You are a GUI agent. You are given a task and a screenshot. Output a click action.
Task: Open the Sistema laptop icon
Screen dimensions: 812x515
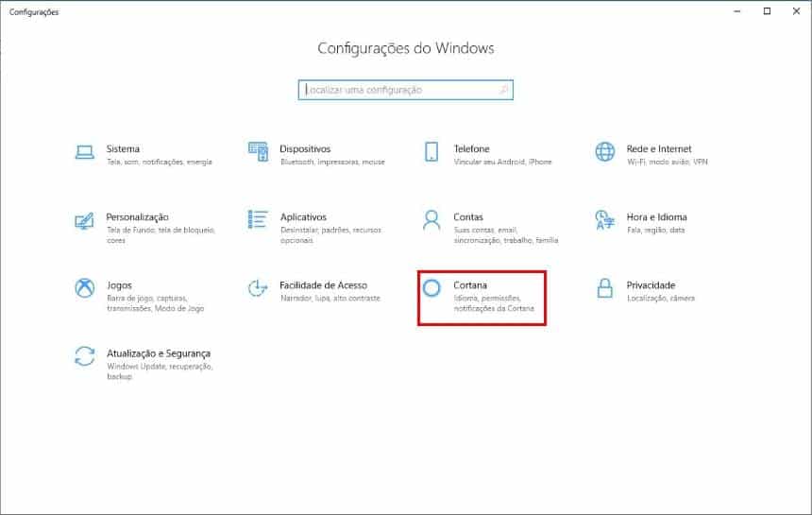(84, 152)
